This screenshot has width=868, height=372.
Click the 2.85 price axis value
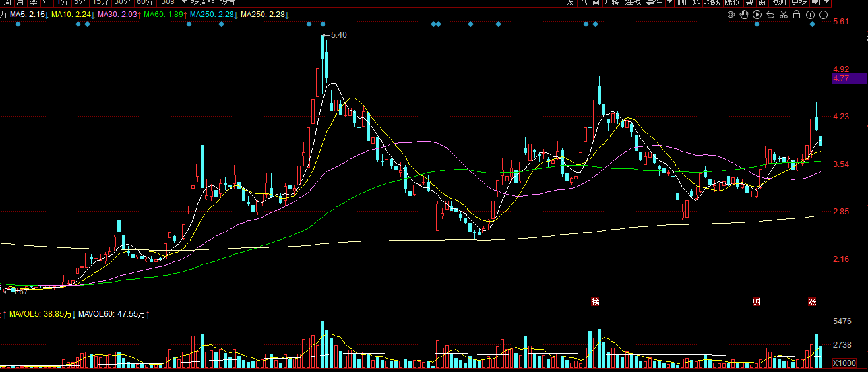pyautogui.click(x=841, y=212)
